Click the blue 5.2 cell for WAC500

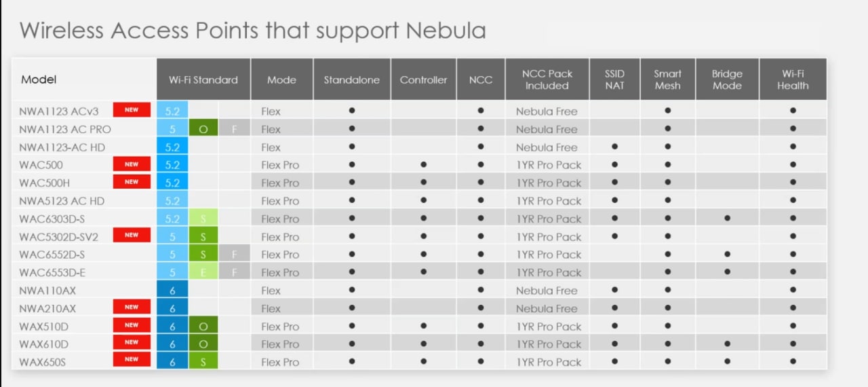(172, 165)
